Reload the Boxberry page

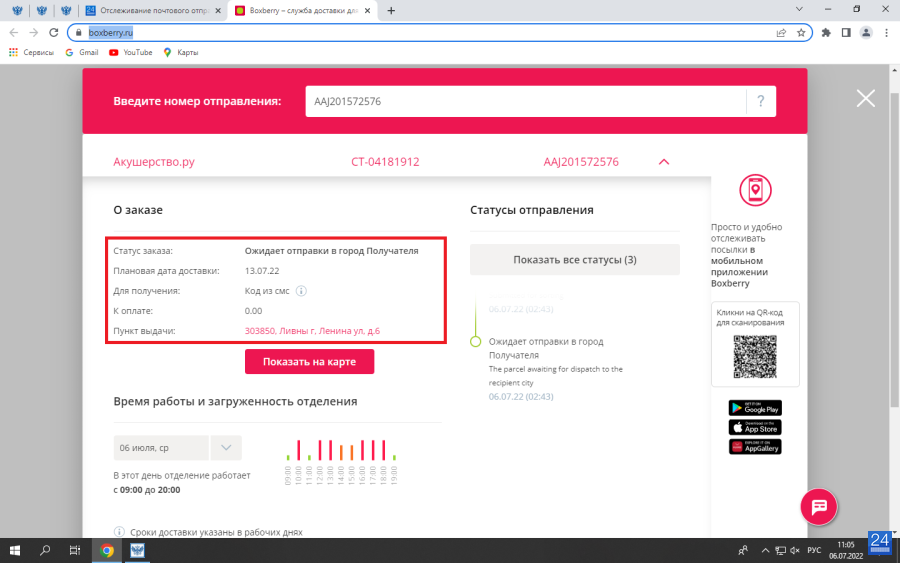[x=53, y=33]
